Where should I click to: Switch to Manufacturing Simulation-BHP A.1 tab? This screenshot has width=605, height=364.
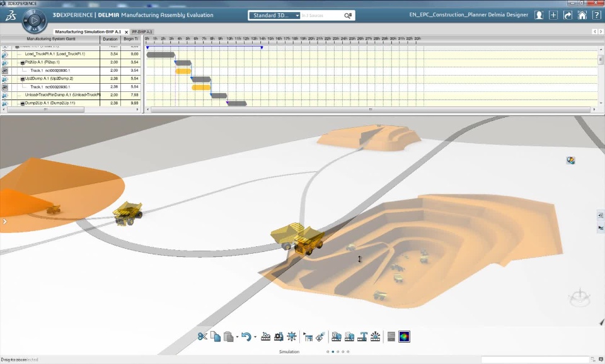tap(88, 31)
